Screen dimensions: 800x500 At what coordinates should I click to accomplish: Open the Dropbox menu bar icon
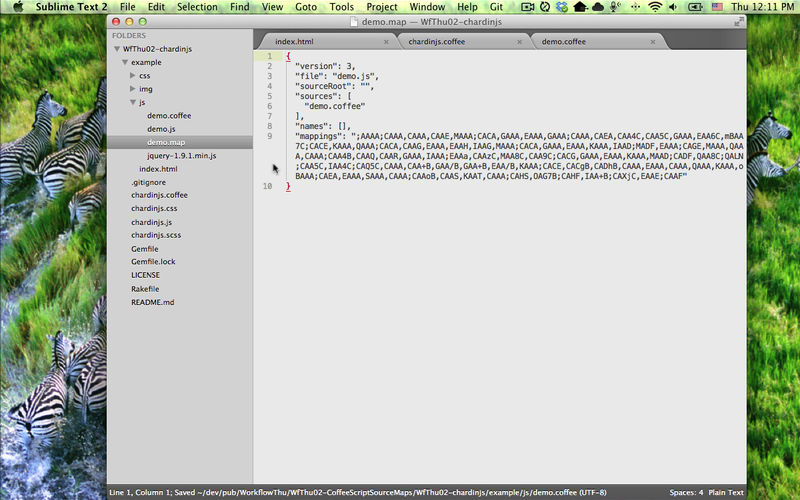point(562,7)
